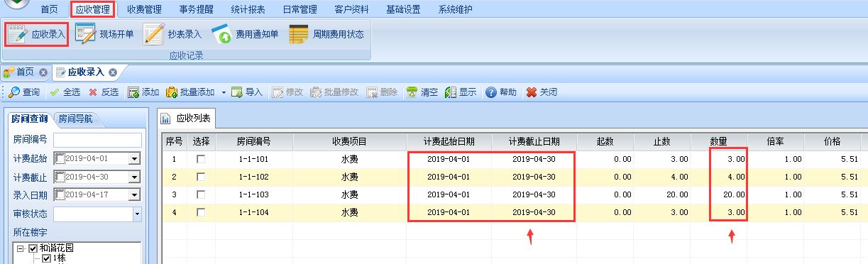
Task: Tick the checkbox for room 1-1-101
Action: coord(201,159)
